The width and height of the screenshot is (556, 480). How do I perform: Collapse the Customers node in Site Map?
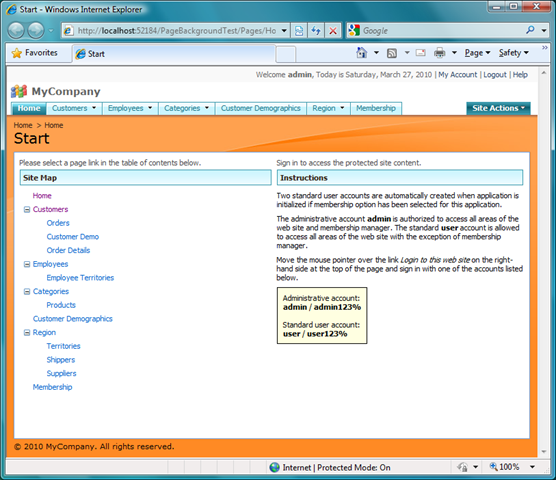(27, 210)
